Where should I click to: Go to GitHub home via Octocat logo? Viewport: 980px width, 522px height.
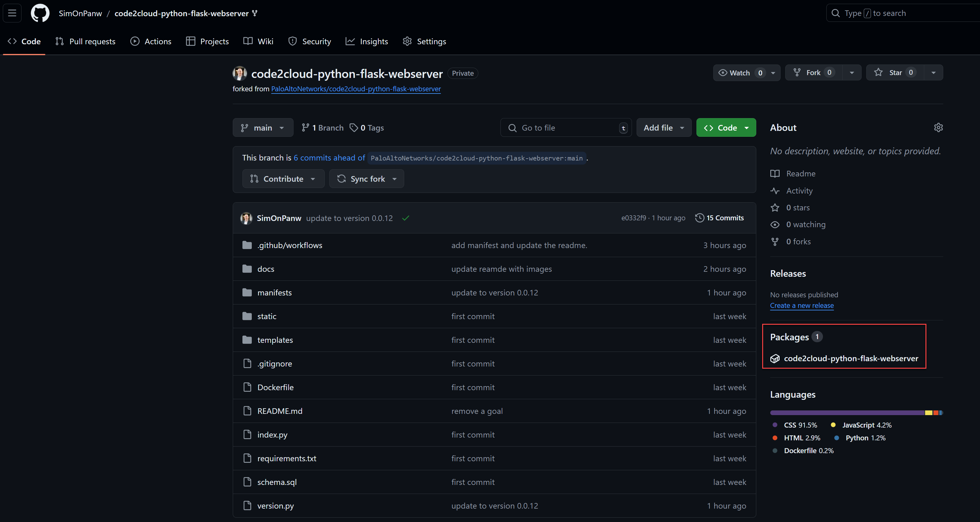point(40,13)
